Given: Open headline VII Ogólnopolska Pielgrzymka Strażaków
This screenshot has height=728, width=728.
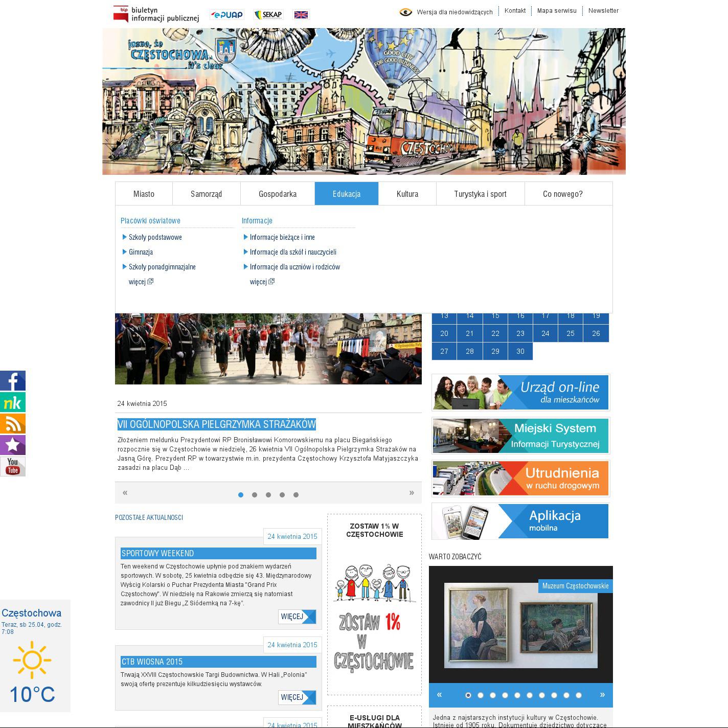Looking at the screenshot, I should click(x=217, y=424).
